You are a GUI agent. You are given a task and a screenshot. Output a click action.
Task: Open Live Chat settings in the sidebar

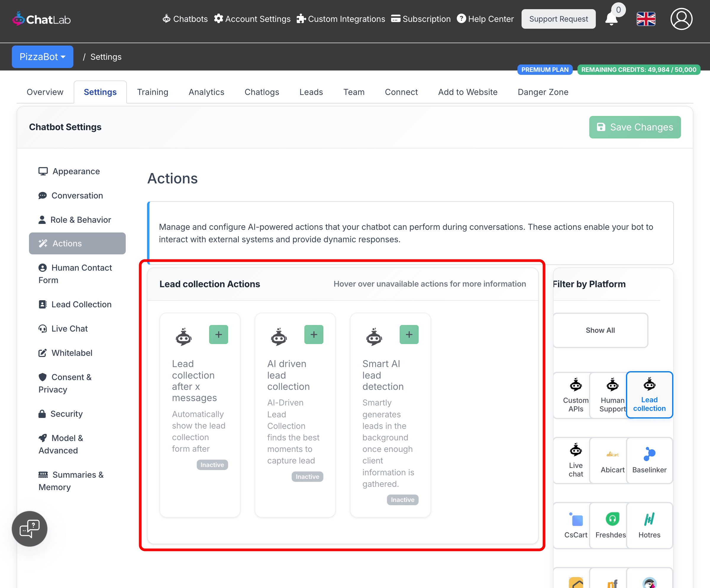(69, 329)
